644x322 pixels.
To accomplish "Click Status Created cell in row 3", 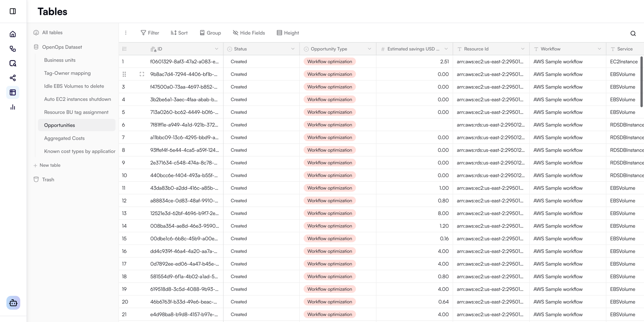I will (261, 87).
